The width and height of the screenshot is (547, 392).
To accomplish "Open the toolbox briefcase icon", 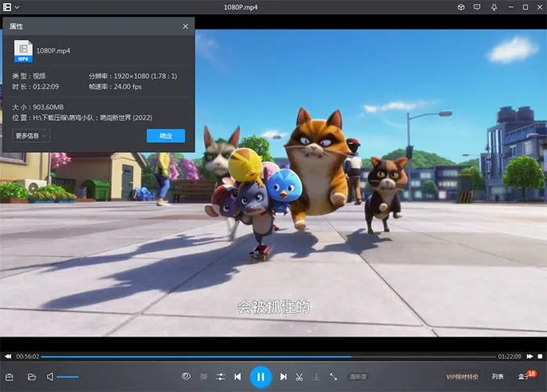I will [x=9, y=377].
